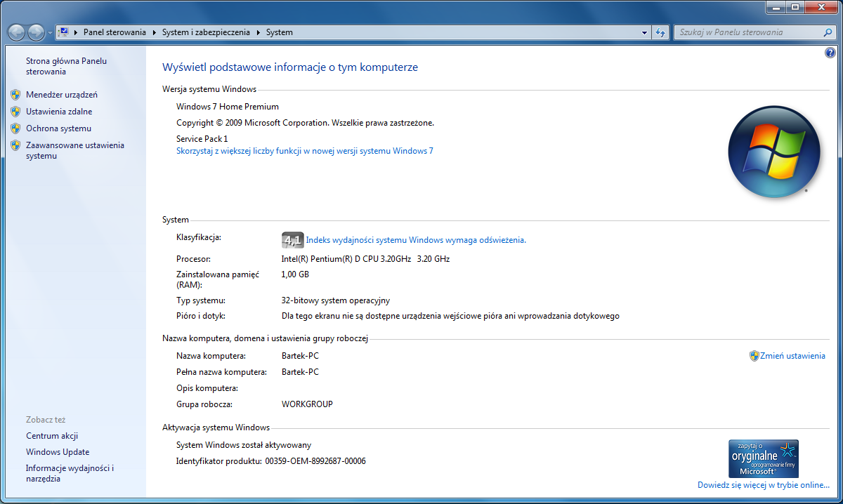This screenshot has width=843, height=504.
Task: Click System Windows został aktywowany text
Action: click(244, 445)
